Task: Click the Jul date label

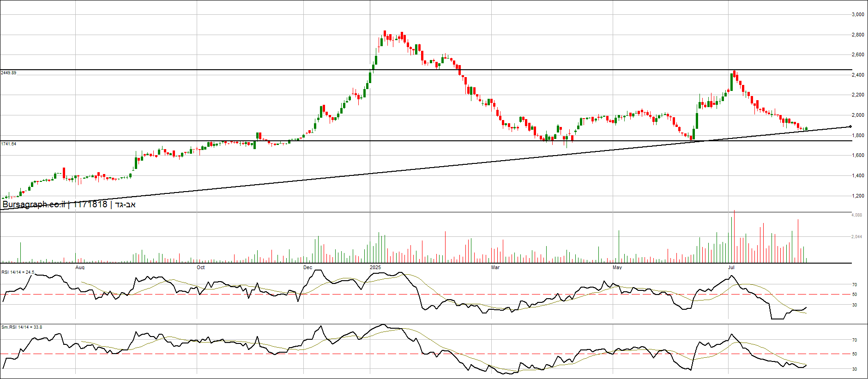Action: pos(731,267)
